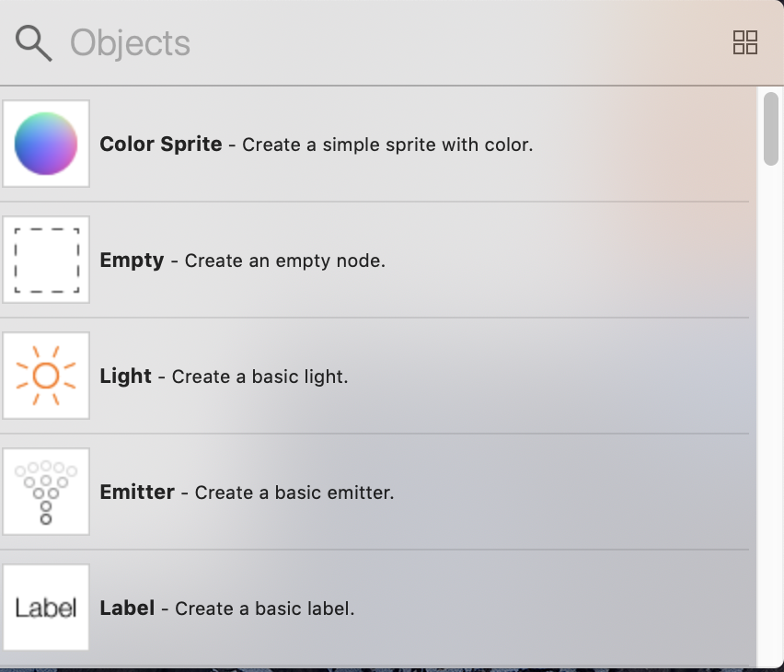
Task: Click 'Create a basic label' description
Action: pos(264,608)
